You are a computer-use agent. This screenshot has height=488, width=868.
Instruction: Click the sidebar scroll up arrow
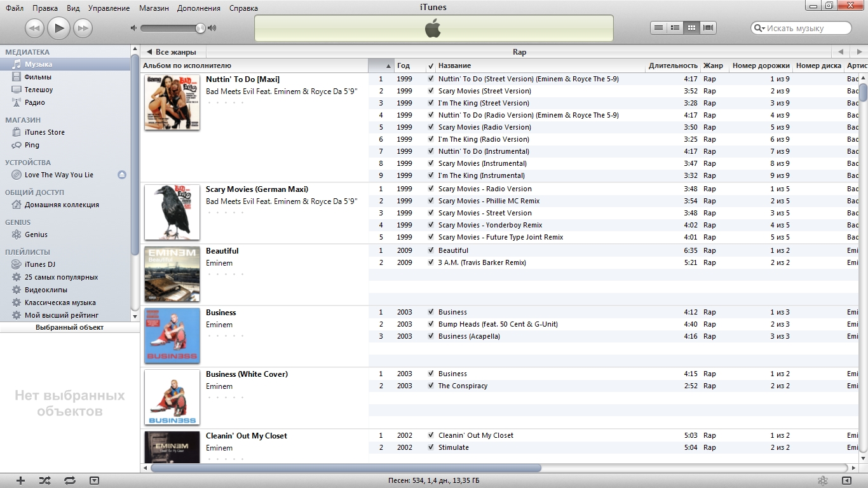[135, 49]
